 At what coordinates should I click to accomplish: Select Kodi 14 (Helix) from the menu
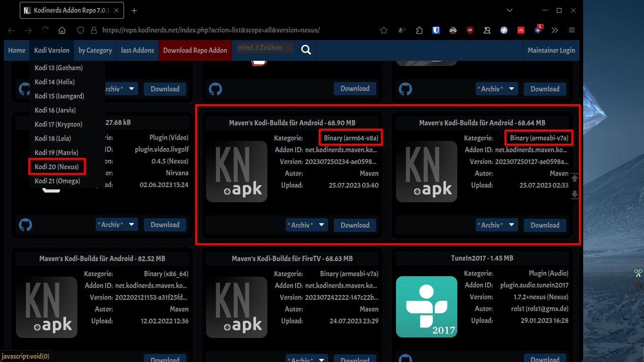[55, 82]
